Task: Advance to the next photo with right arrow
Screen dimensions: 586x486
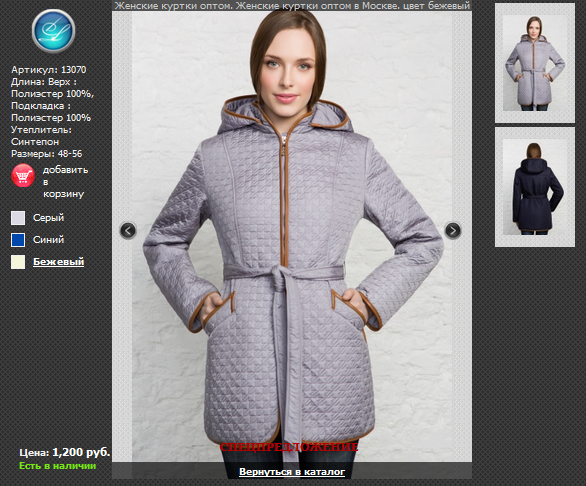Action: (x=453, y=230)
